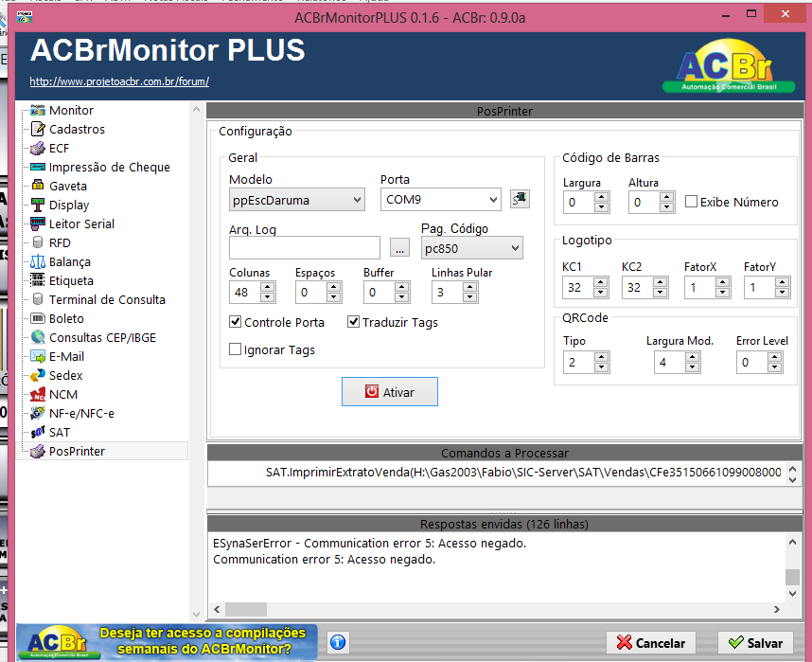Viewport: 812px width, 662px height.
Task: Open the projetoacbr.com.br forum link
Action: point(119,81)
